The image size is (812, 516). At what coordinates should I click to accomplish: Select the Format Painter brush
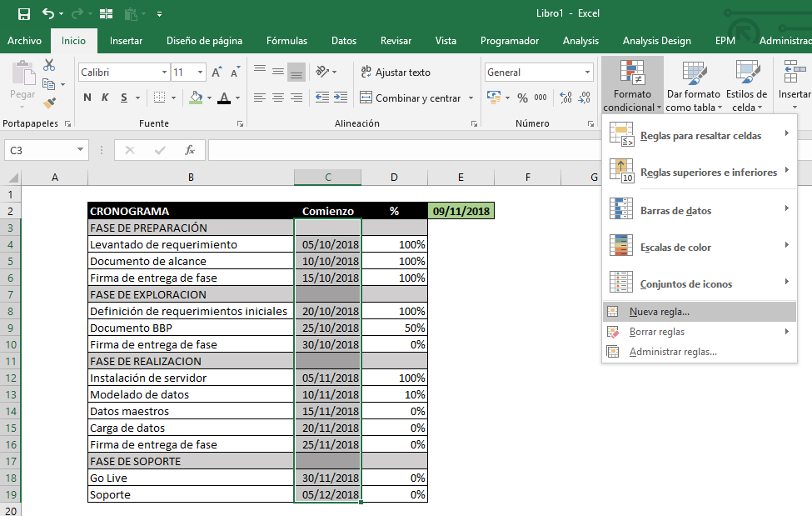49,103
